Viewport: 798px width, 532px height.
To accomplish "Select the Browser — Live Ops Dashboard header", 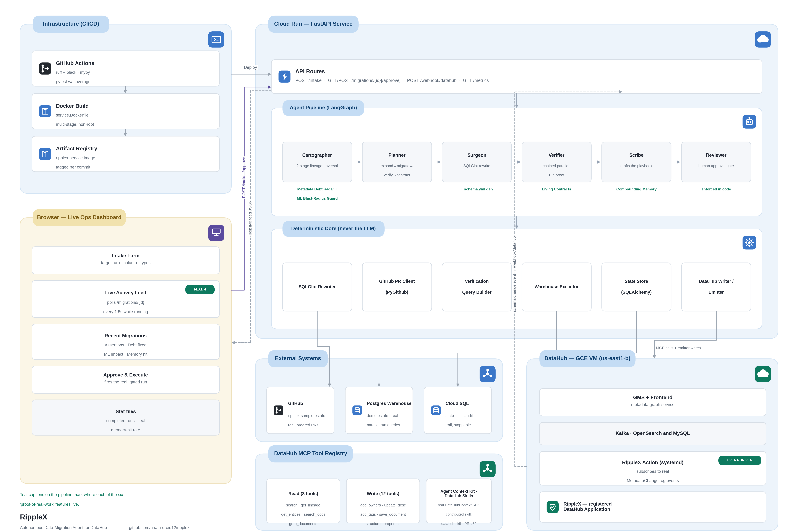I will (x=79, y=217).
